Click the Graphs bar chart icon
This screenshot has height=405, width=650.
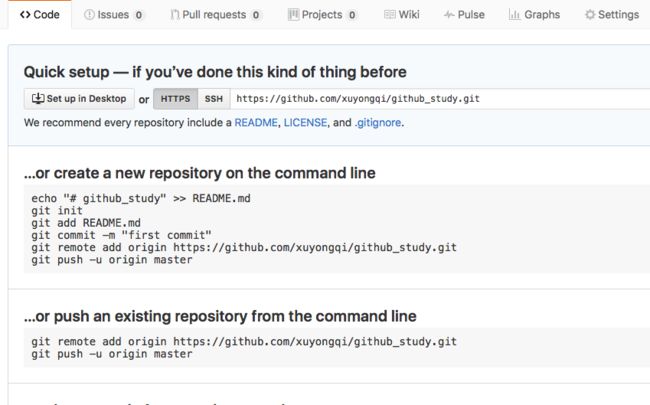[x=514, y=15]
